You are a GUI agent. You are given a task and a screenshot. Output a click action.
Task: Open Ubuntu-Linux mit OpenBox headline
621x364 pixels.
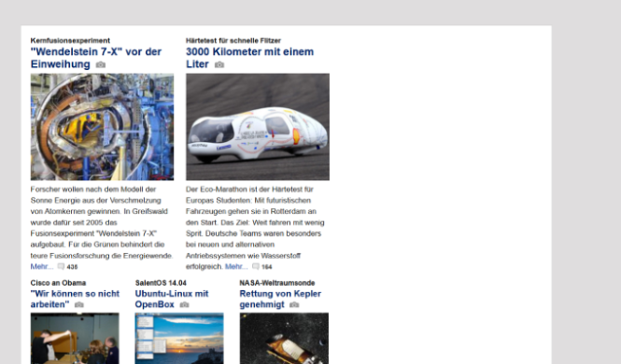point(172,299)
